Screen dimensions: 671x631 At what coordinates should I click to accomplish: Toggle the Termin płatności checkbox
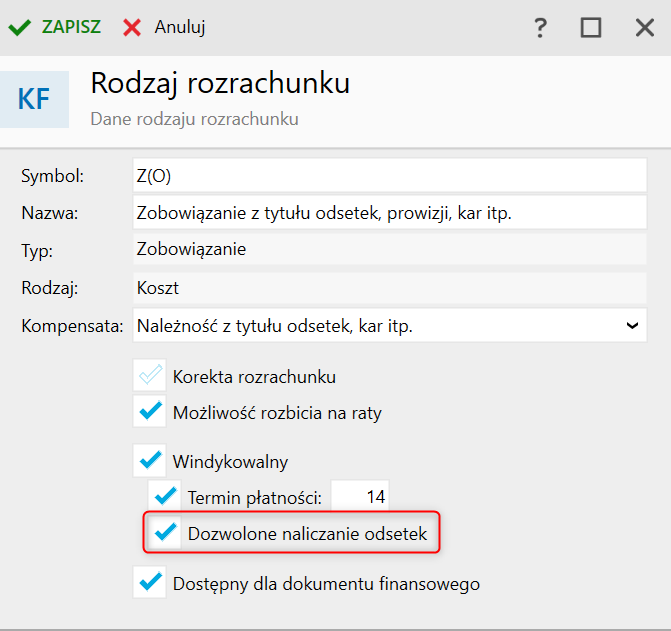pyautogui.click(x=164, y=495)
